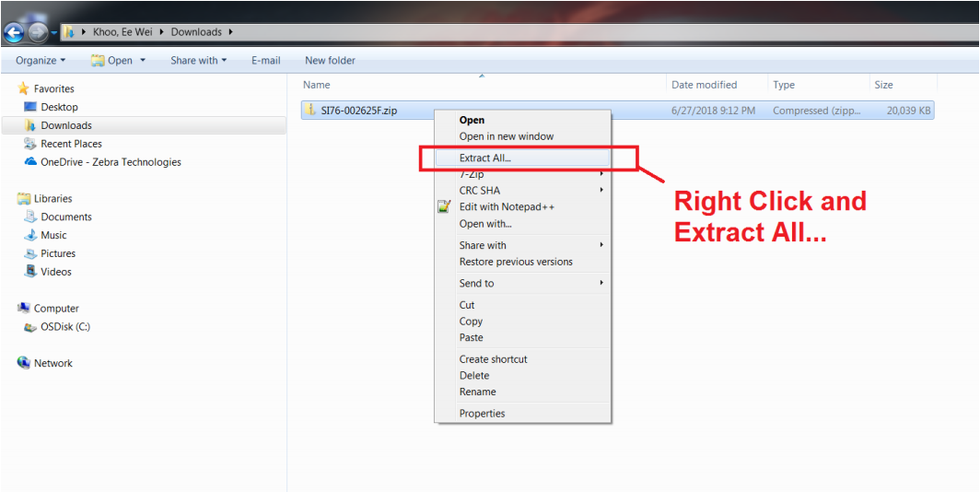Select the Desktop icon in Favorites
Viewport: 980px width, 492px height.
[x=30, y=107]
